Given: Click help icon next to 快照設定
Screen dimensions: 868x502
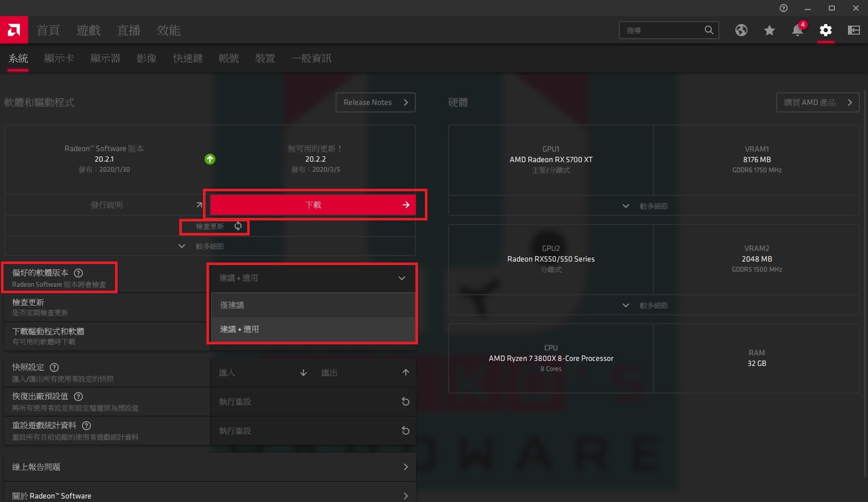Looking at the screenshot, I should click(54, 367).
